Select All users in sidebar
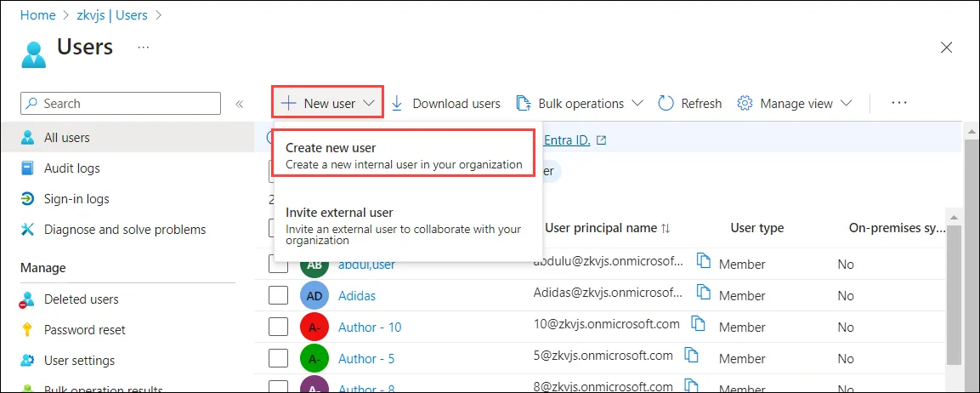Image resolution: width=980 pixels, height=393 pixels. pos(127,138)
